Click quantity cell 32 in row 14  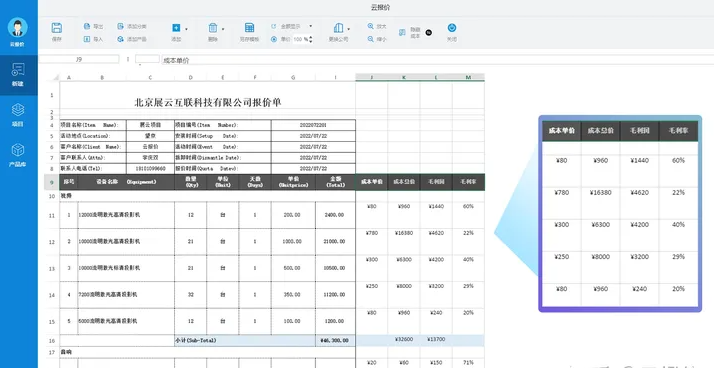point(190,295)
